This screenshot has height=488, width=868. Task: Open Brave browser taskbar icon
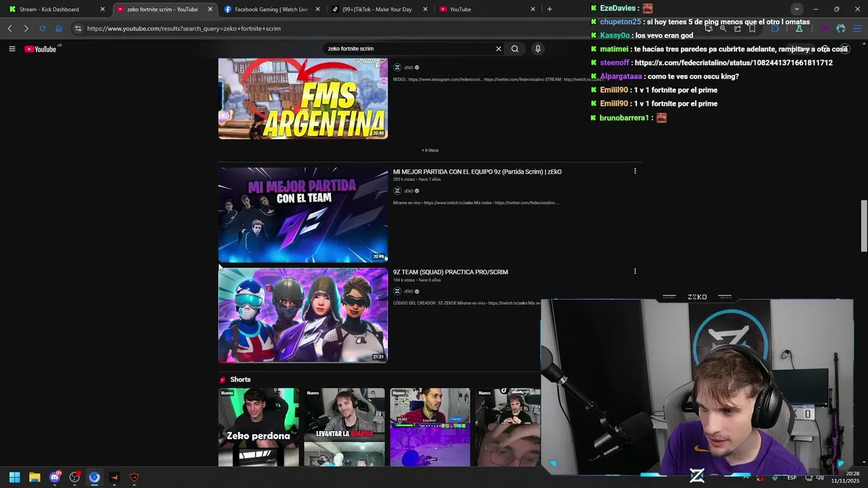[94, 477]
